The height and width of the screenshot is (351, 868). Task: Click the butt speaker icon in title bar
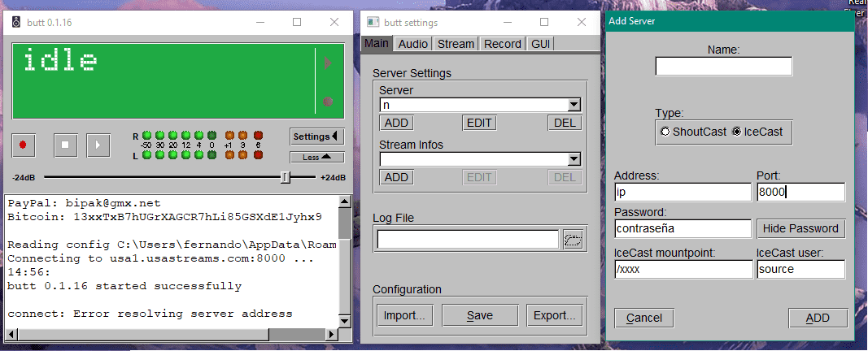(16, 23)
